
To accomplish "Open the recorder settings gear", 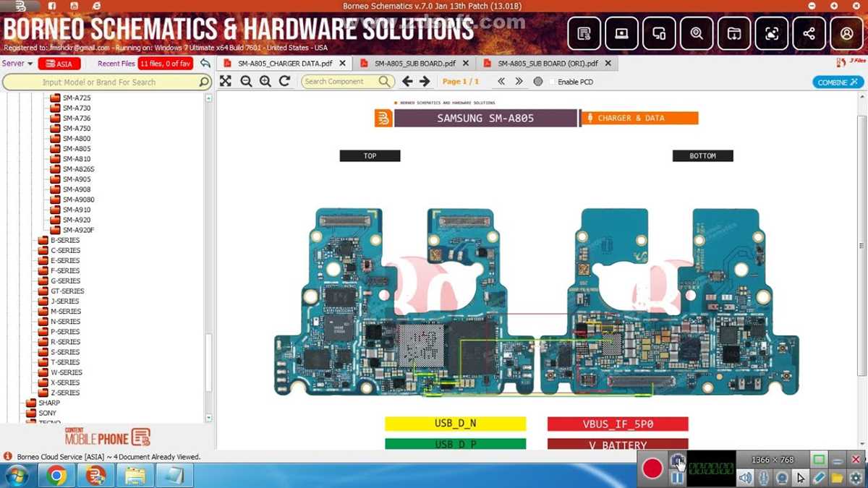I will pyautogui.click(x=856, y=478).
